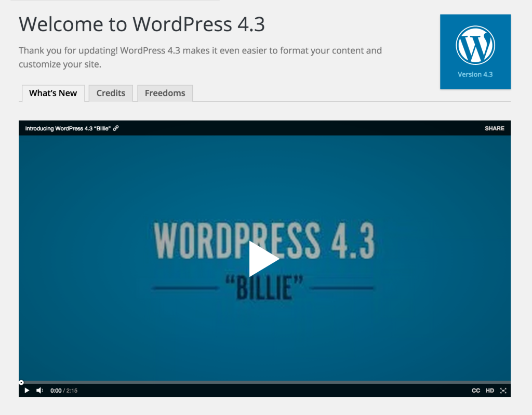Image resolution: width=532 pixels, height=415 pixels.
Task: Click the 'Version 4.3' text on the badge
Action: pos(475,74)
